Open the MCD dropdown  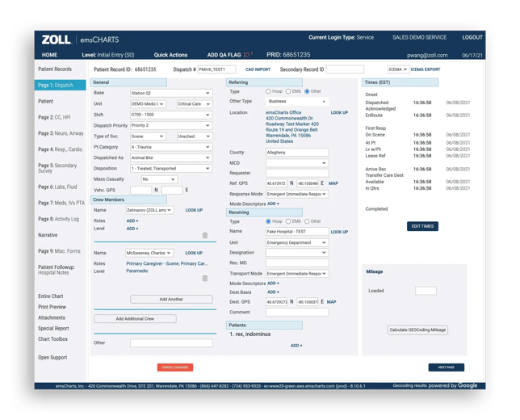pos(297,163)
